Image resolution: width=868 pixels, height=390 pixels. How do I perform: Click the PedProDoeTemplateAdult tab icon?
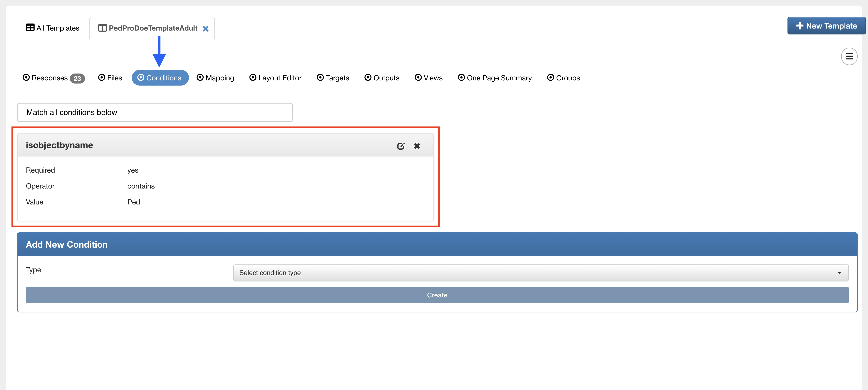tap(102, 28)
